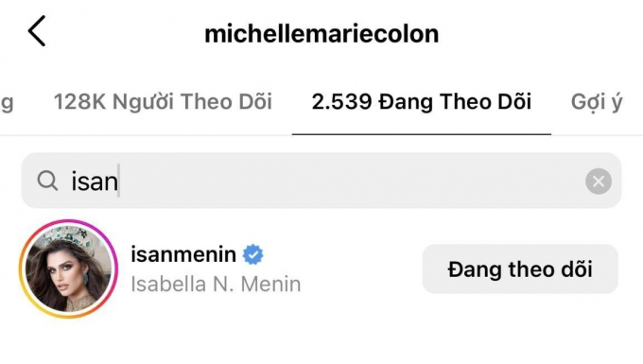The width and height of the screenshot is (643, 364).
Task: Click the magnifier search icon
Action: pyautogui.click(x=47, y=181)
